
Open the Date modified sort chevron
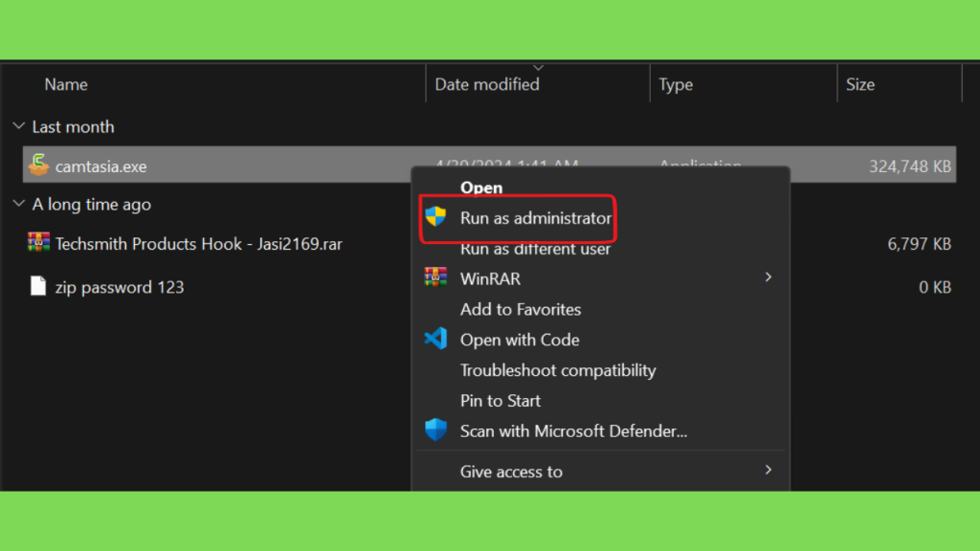[x=538, y=68]
